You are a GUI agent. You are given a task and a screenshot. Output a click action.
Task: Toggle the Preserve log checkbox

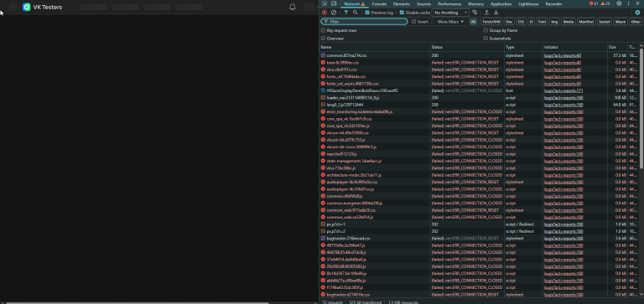click(x=367, y=13)
